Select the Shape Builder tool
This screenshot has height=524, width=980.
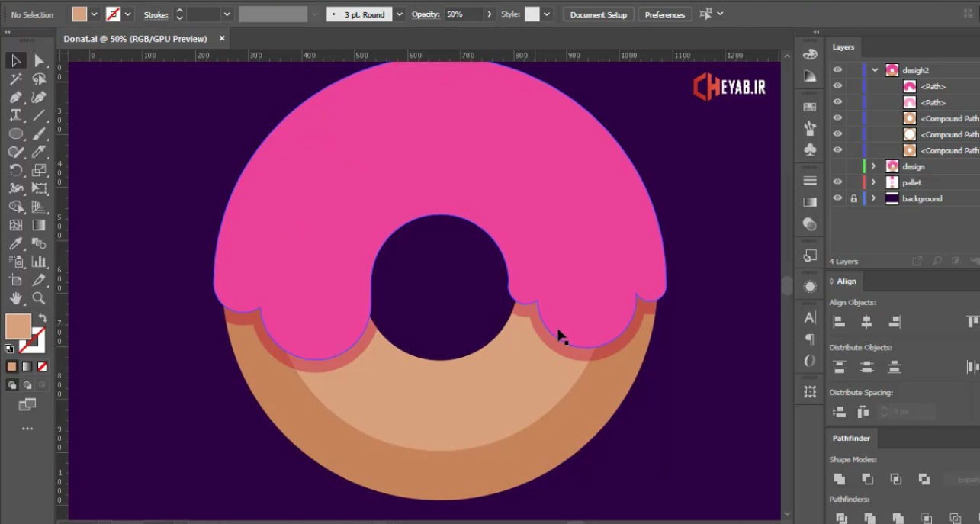coord(16,207)
